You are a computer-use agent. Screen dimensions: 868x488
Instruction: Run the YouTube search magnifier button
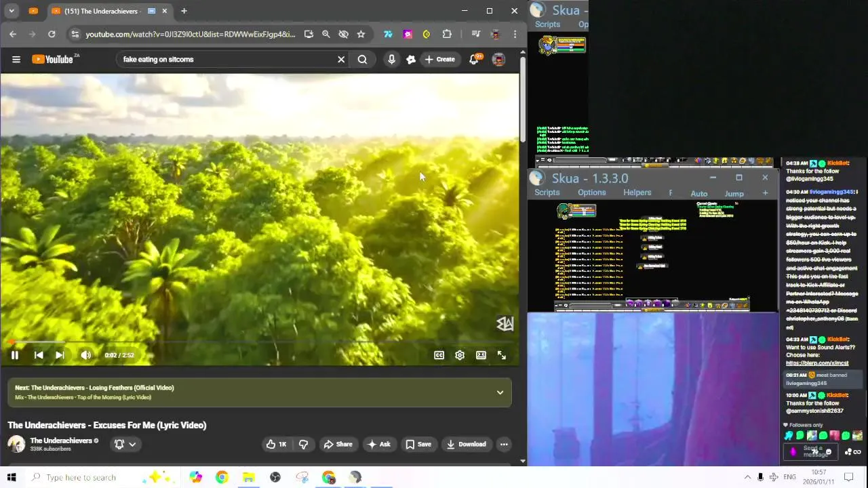click(363, 60)
